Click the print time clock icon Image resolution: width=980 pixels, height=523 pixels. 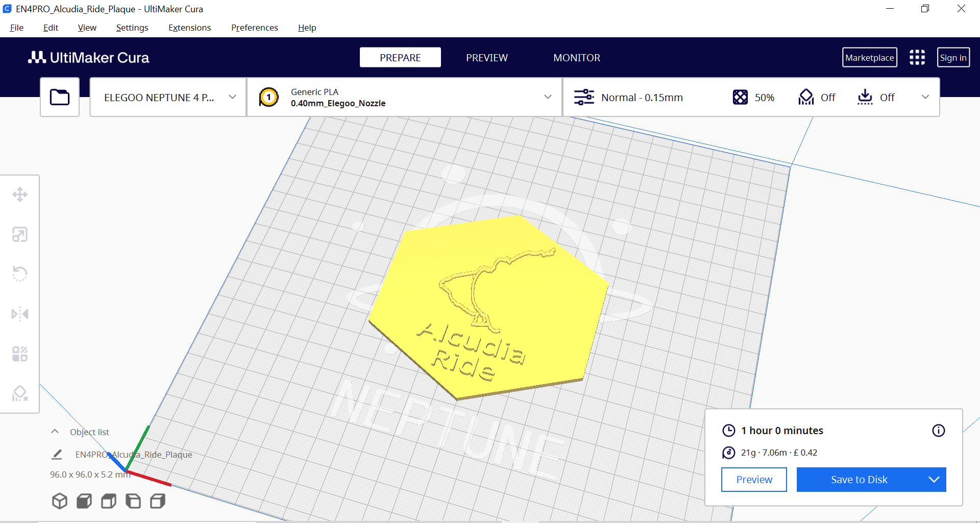click(729, 431)
